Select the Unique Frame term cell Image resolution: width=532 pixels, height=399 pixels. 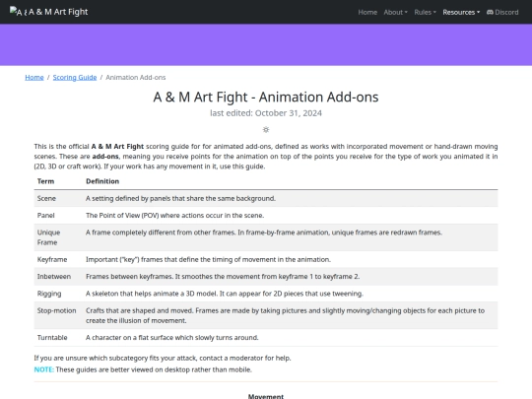[x=58, y=237]
